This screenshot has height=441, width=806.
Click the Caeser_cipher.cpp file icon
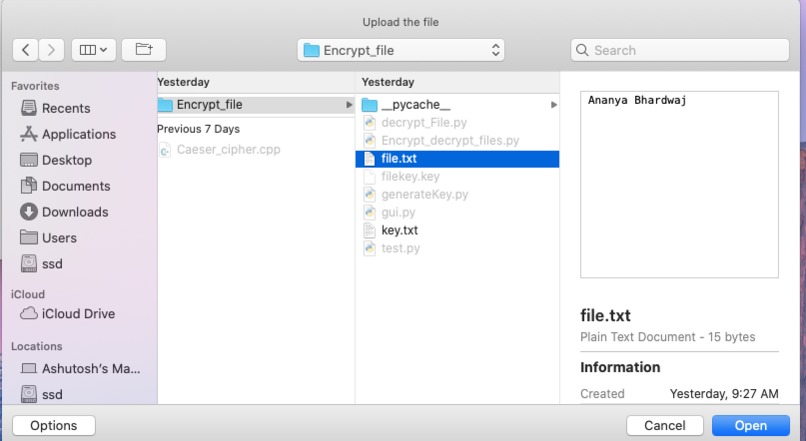point(165,150)
